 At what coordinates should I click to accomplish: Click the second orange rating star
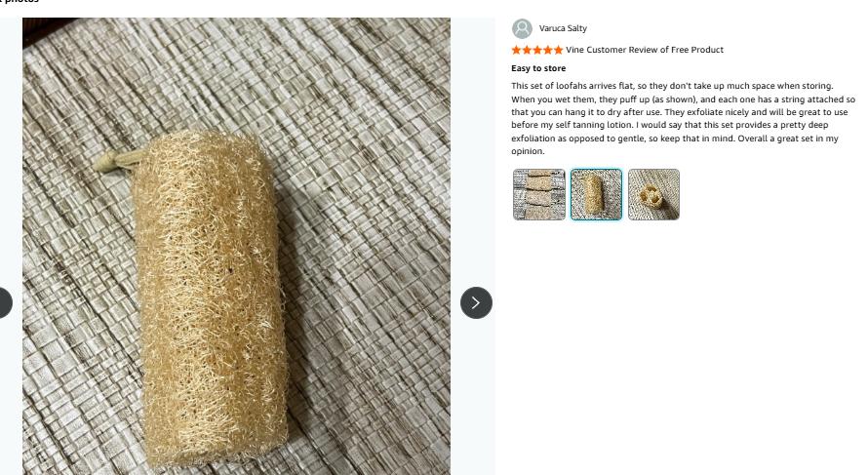pyautogui.click(x=527, y=50)
